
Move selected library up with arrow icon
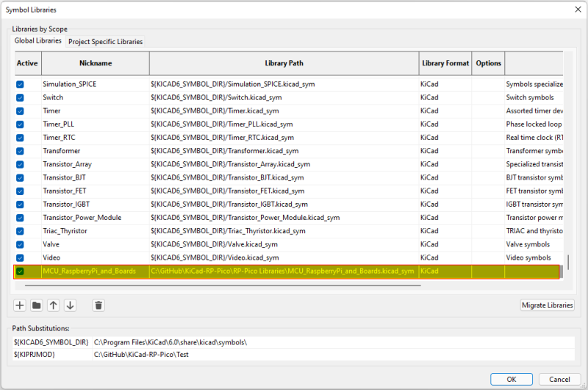click(54, 305)
